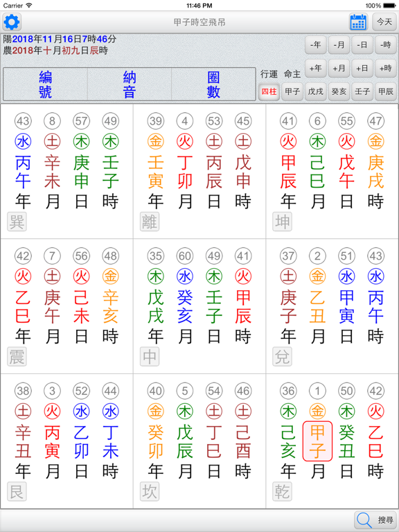Viewport: 399px width, 532px height.
Task: Decrease month with -月 button
Action: [339, 45]
